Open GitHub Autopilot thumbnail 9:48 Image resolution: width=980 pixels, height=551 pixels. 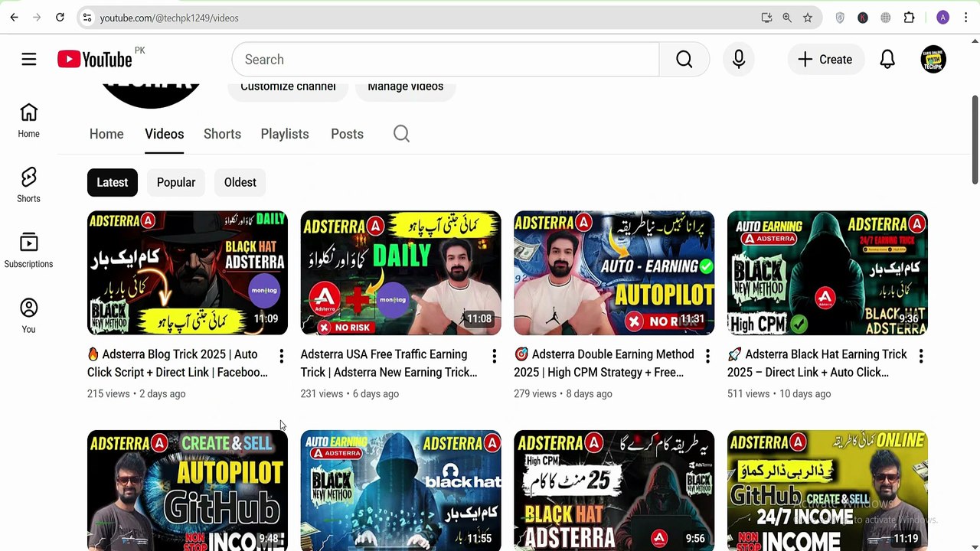pyautogui.click(x=188, y=491)
